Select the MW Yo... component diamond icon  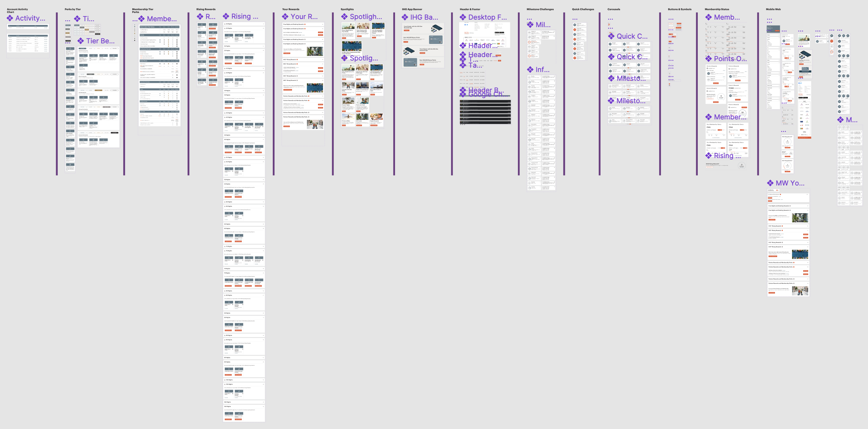(770, 183)
